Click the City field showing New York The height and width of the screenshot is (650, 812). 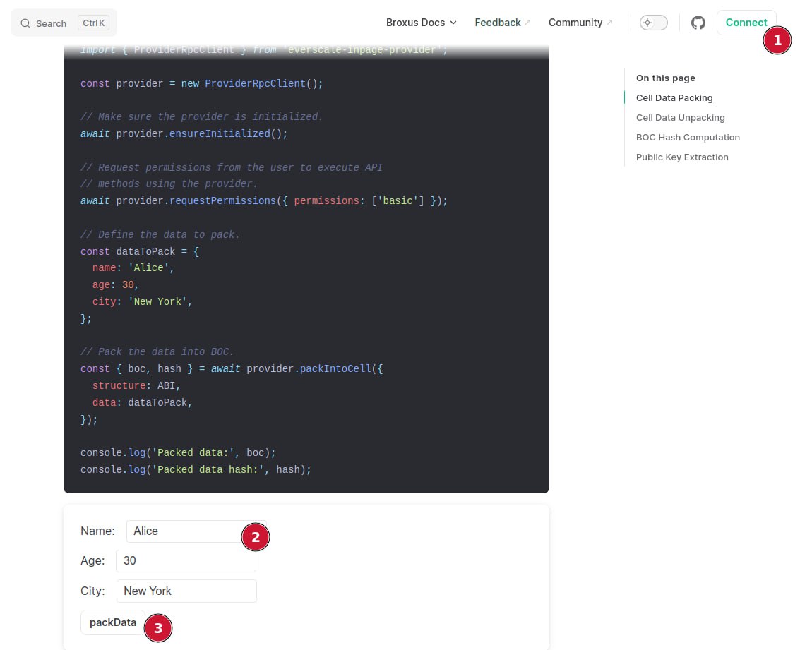click(x=186, y=591)
